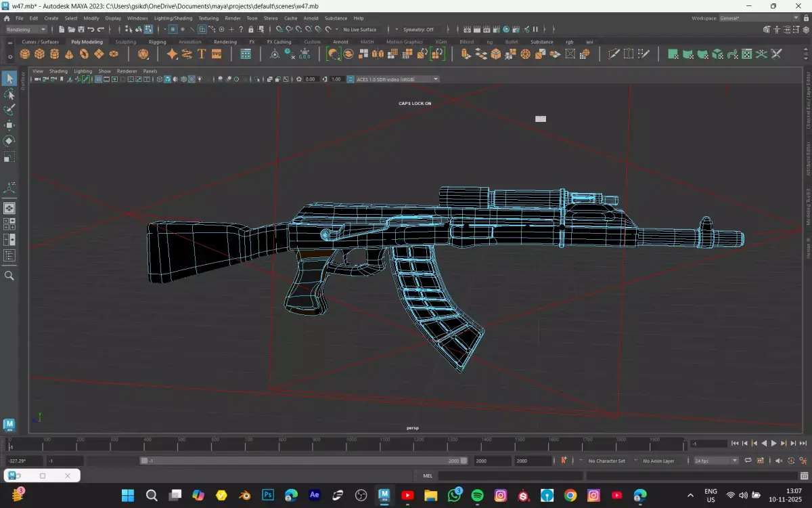812x508 pixels.
Task: Open the viewport search magnifier
Action: click(x=9, y=276)
